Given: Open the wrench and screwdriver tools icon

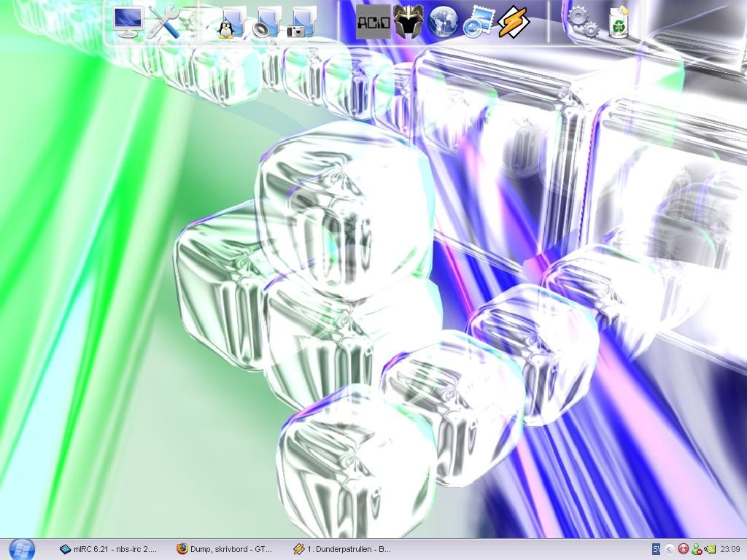Looking at the screenshot, I should pyautogui.click(x=163, y=22).
